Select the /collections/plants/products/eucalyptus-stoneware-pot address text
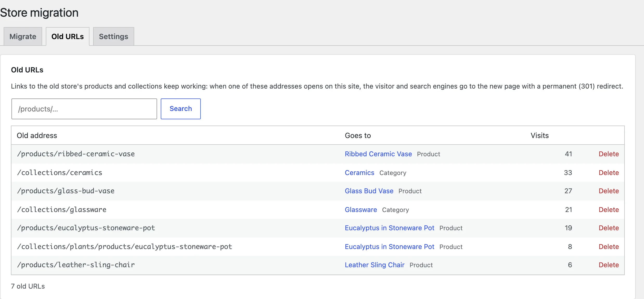The height and width of the screenshot is (299, 644). 124,247
